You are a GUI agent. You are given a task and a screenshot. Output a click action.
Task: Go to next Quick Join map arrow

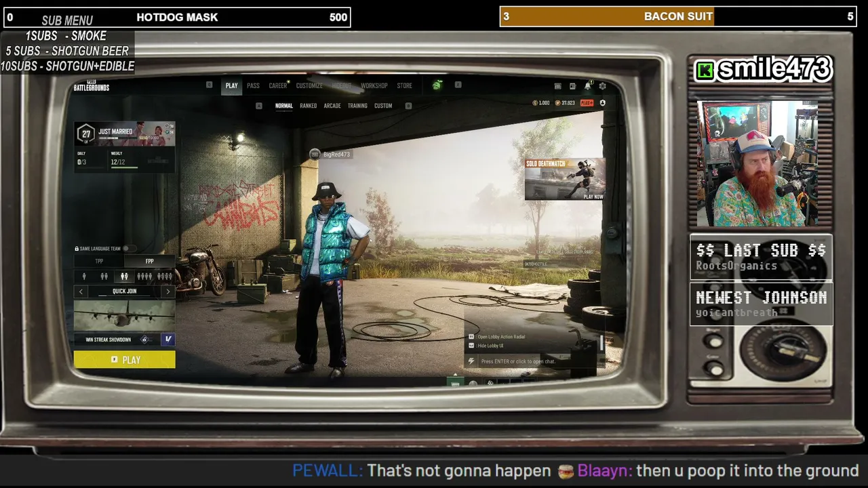[x=168, y=291]
